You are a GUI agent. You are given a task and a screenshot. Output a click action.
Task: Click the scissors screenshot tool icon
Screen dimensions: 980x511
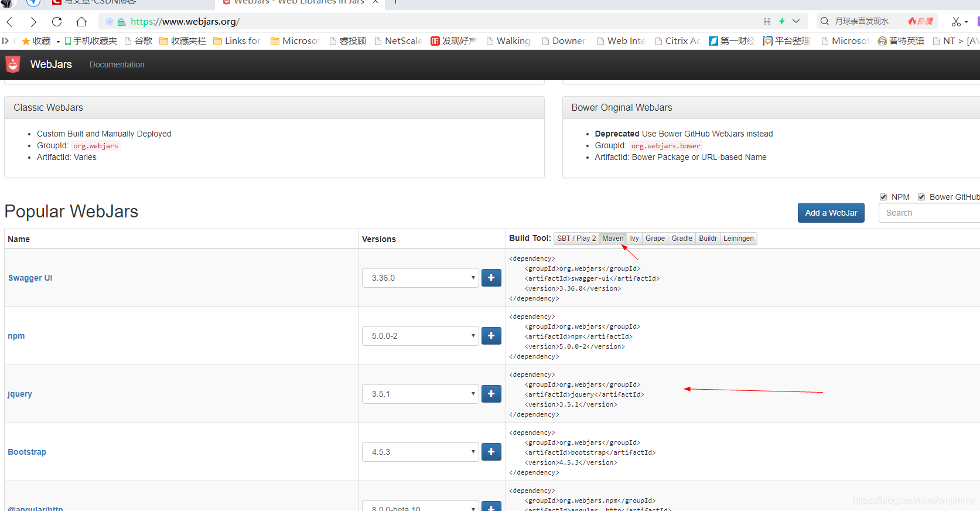coord(956,22)
